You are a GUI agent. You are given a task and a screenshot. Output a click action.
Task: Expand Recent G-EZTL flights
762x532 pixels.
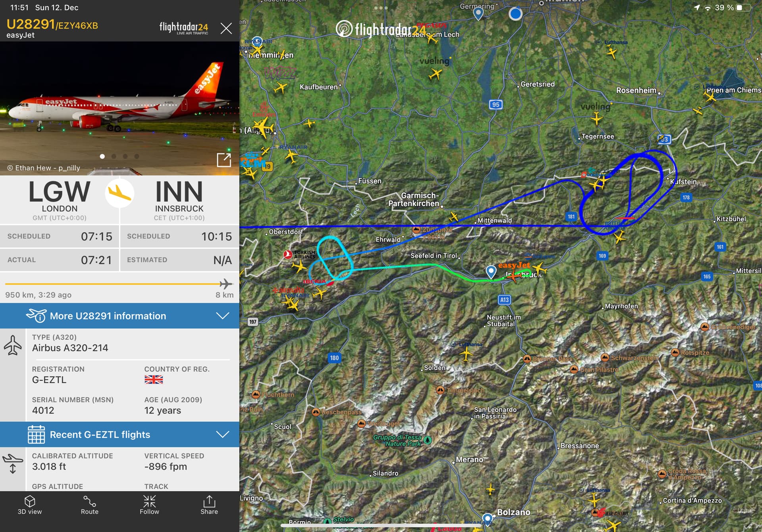click(x=119, y=434)
